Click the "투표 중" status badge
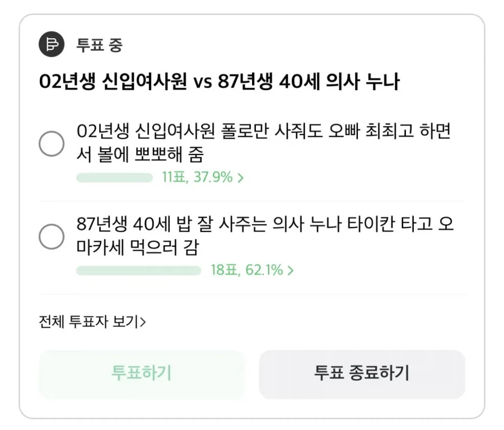Screen dimensions: 504x430 [x=98, y=44]
